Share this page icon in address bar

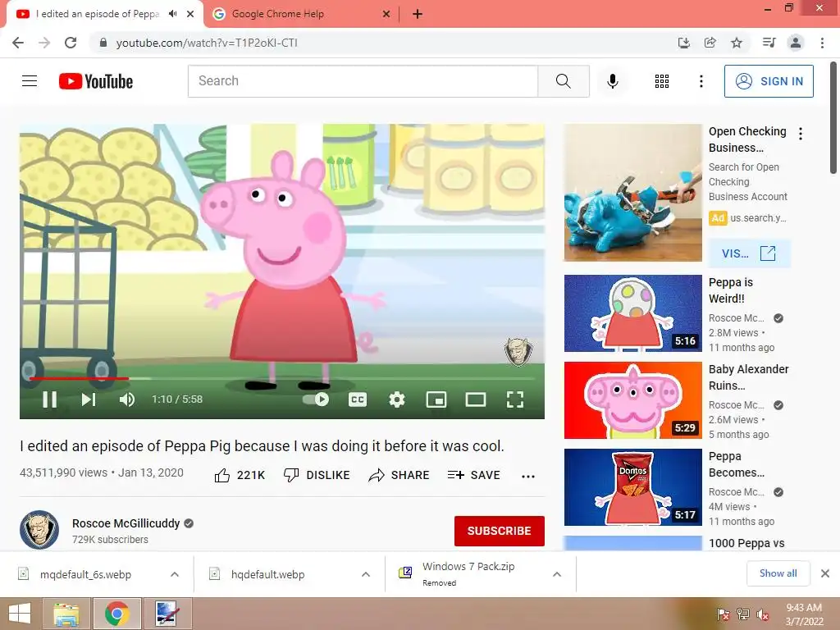tap(710, 43)
